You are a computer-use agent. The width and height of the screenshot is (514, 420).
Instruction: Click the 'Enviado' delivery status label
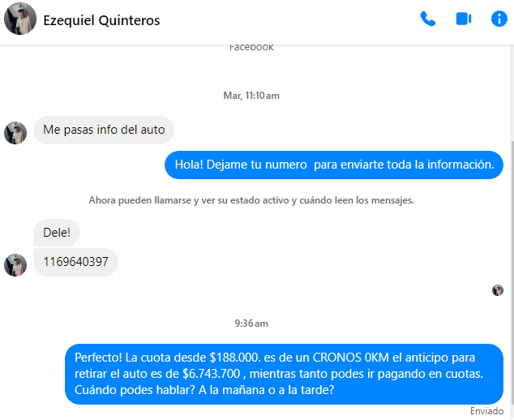tap(486, 411)
